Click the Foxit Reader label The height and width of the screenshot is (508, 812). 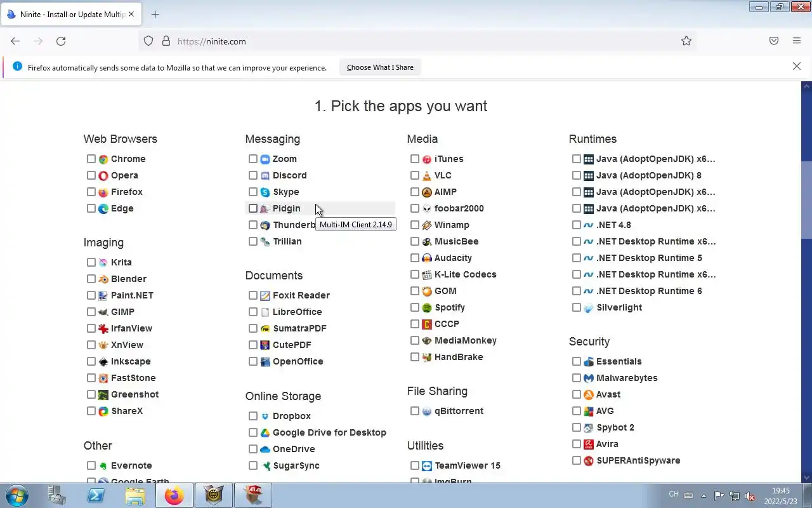click(x=301, y=295)
